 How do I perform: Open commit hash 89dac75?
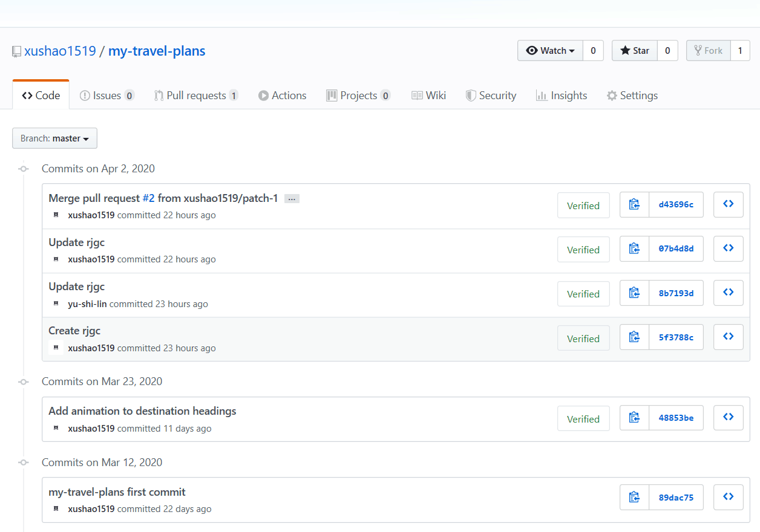676,498
